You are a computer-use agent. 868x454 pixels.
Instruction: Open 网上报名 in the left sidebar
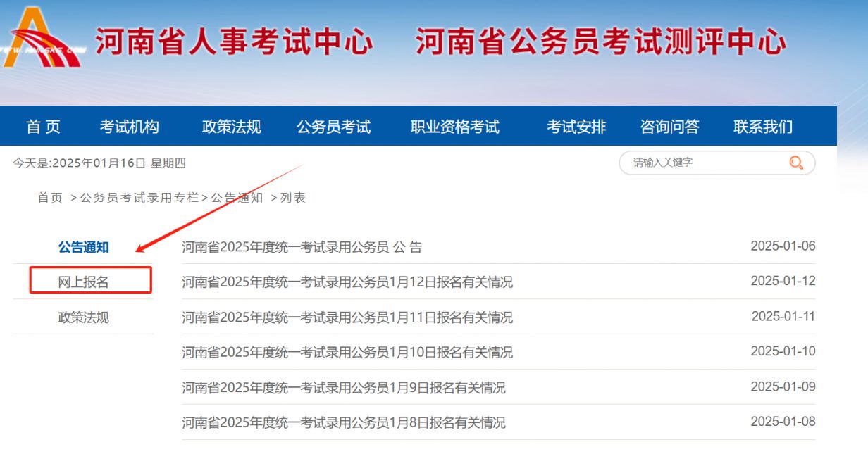tap(83, 282)
